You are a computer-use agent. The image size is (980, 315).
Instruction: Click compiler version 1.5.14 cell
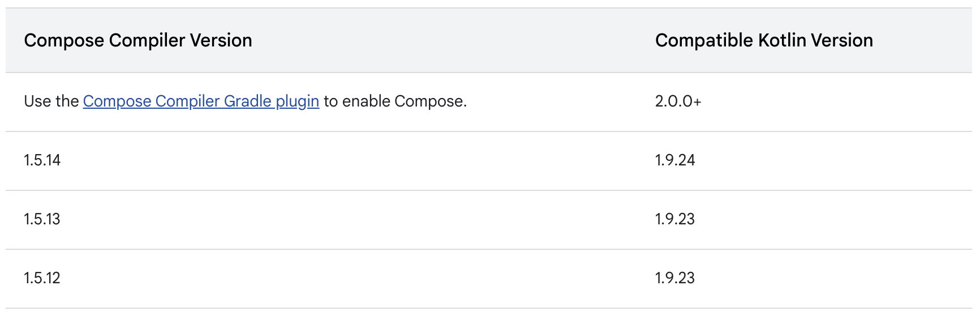(42, 160)
